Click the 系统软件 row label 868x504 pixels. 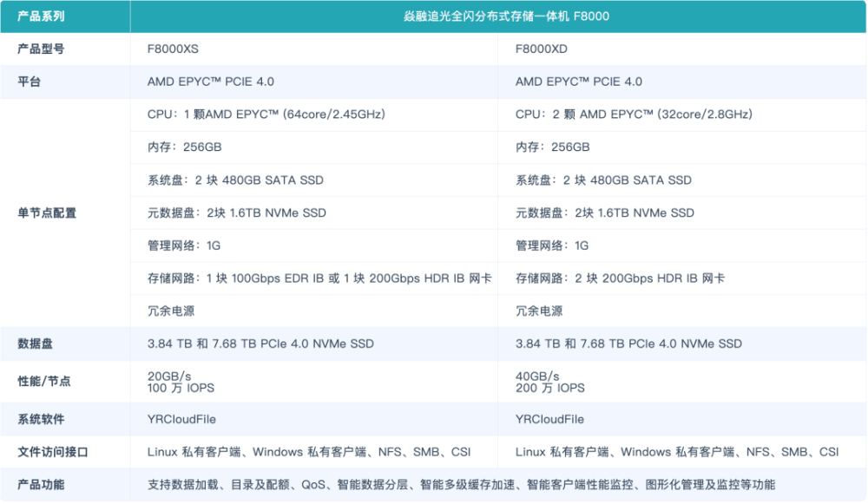point(41,419)
